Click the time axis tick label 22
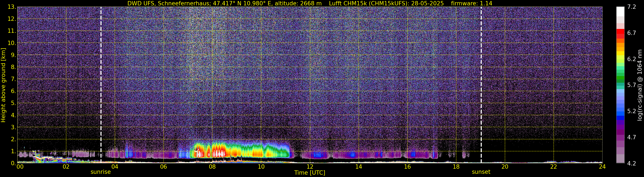 (x=554, y=167)
